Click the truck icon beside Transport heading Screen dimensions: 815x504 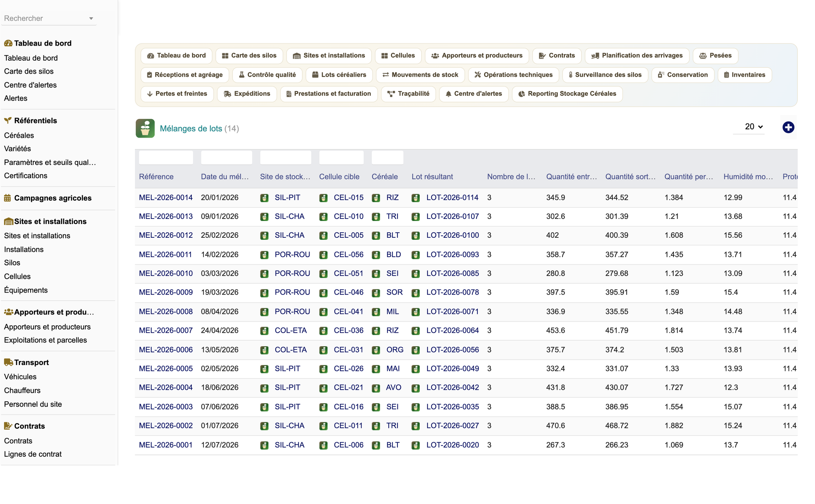pos(8,362)
